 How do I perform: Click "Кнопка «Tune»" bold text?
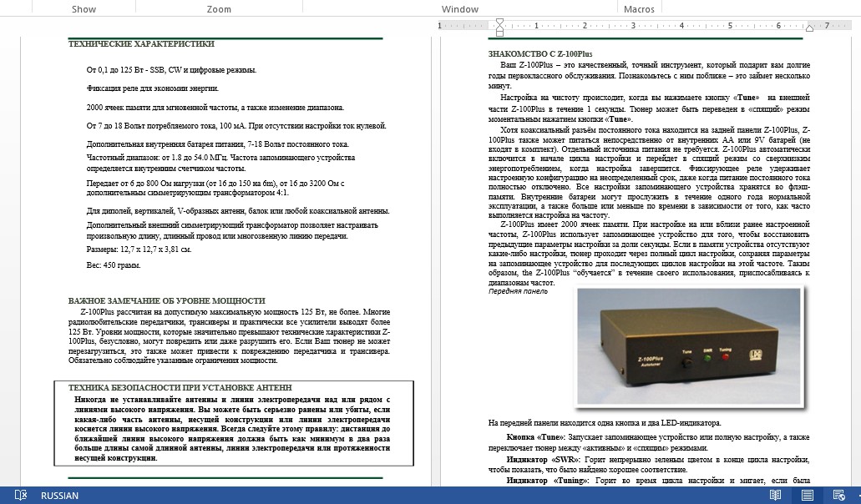535,437
